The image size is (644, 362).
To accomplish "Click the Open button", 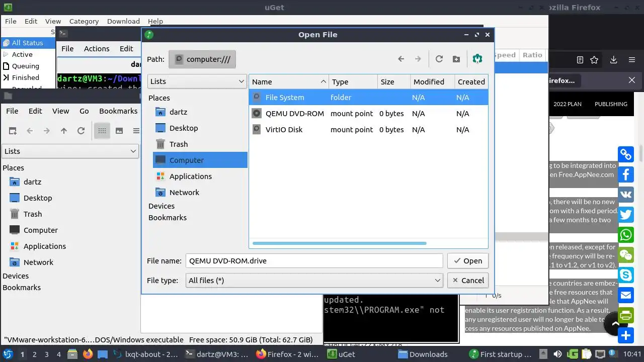I will (x=468, y=260).
